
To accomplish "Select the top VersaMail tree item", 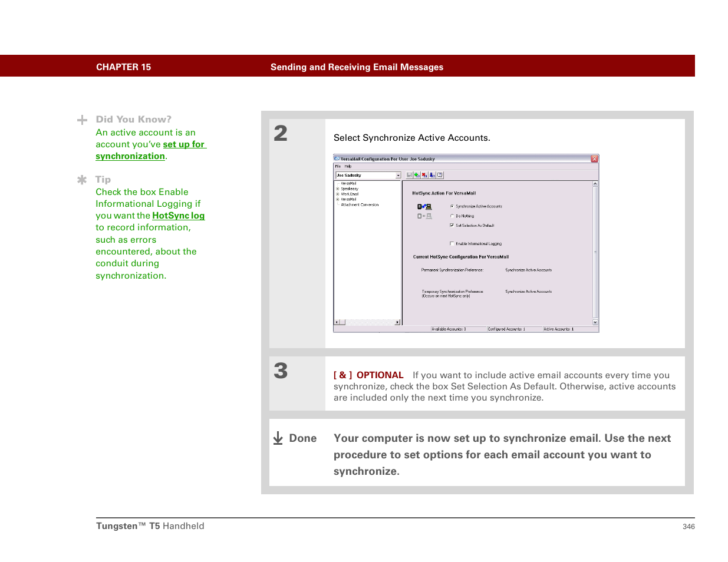I will [x=348, y=183].
